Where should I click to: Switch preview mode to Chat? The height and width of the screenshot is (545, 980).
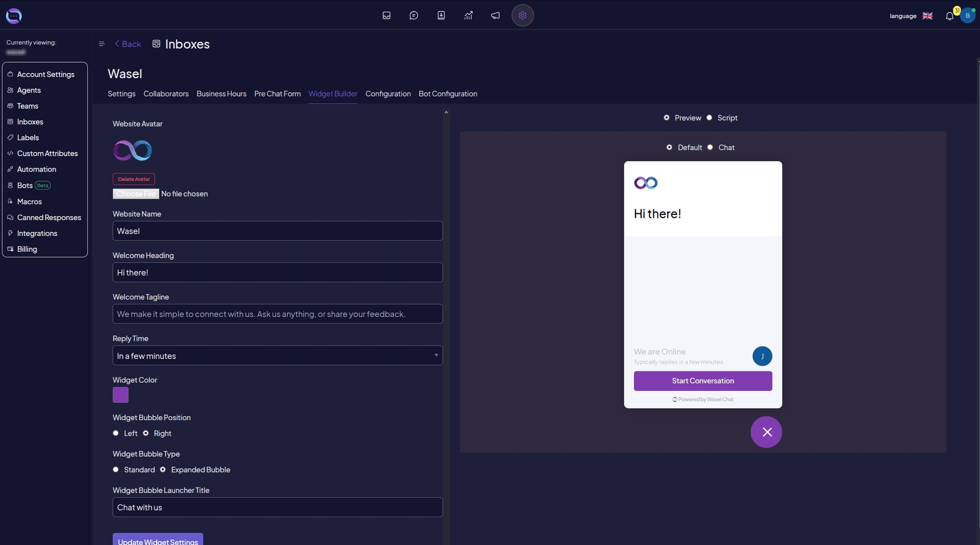pos(710,147)
